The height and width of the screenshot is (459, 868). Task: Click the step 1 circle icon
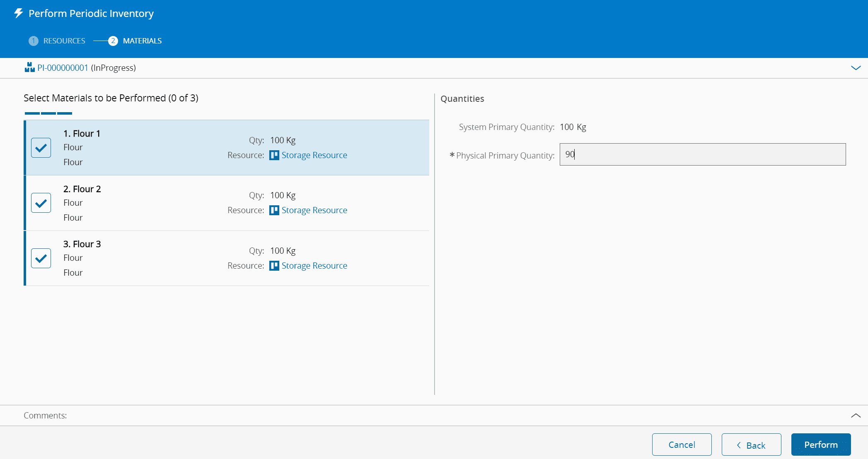34,41
